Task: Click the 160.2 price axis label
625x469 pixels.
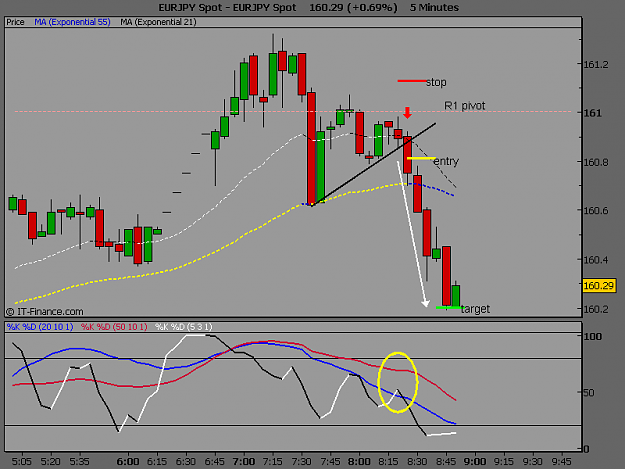Action: [596, 309]
